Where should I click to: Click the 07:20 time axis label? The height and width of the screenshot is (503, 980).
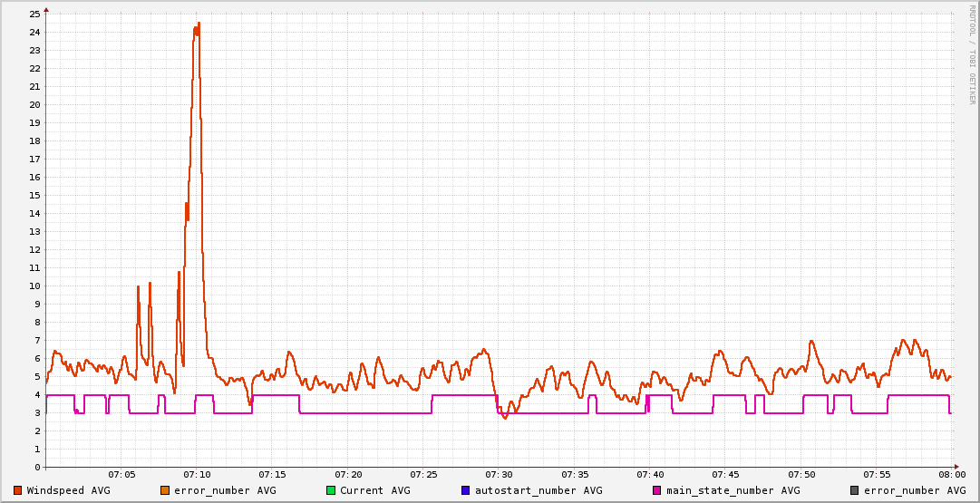tap(348, 474)
